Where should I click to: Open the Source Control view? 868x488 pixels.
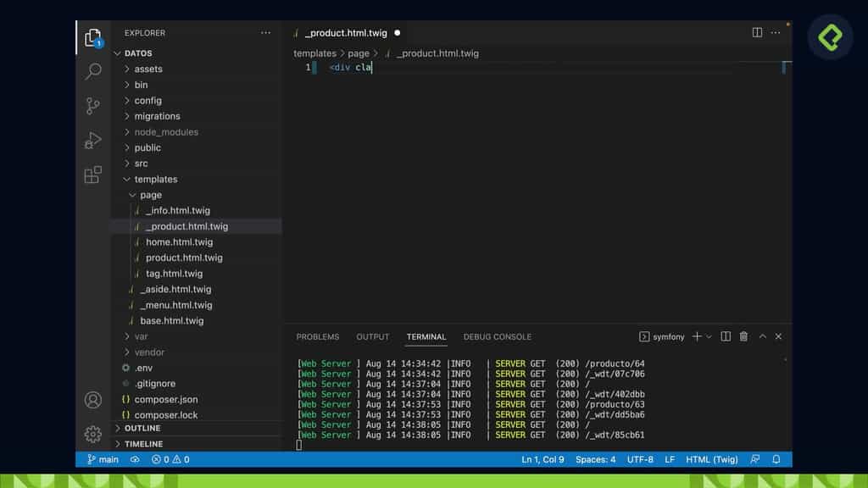93,105
